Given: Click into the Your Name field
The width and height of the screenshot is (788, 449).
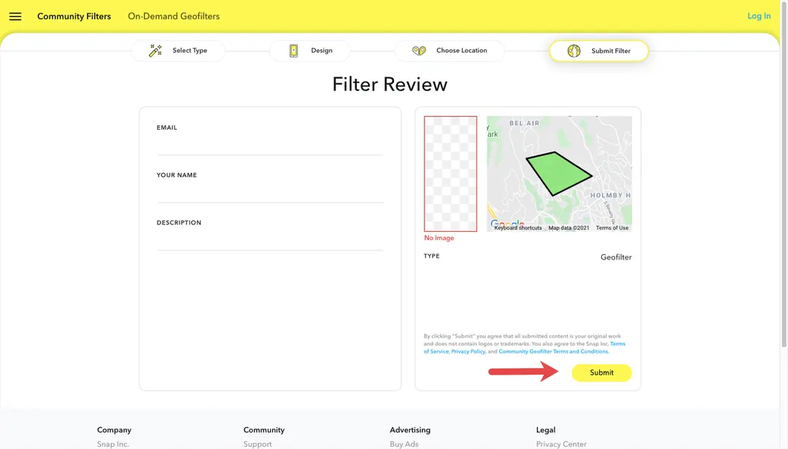Looking at the screenshot, I should tap(269, 193).
